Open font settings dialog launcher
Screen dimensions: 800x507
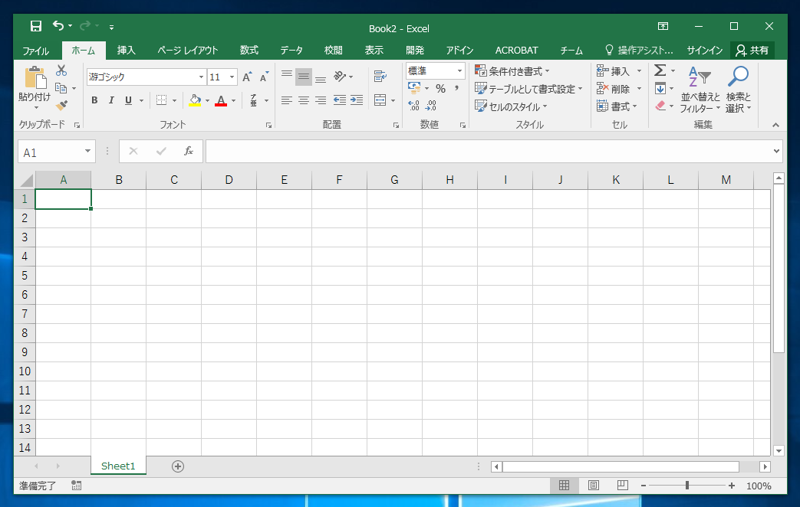[269, 125]
